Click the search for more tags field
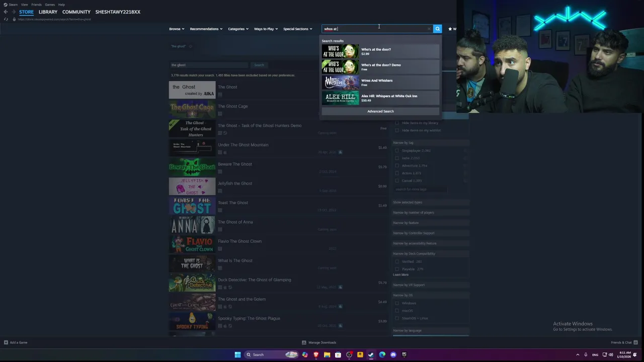This screenshot has width=644, height=362. point(420,189)
